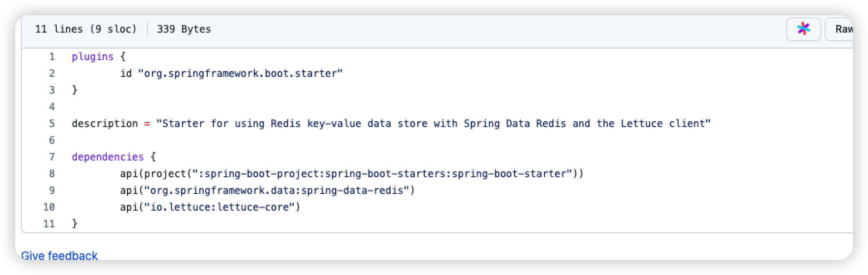Select line number 8 in the gutter

(x=51, y=173)
